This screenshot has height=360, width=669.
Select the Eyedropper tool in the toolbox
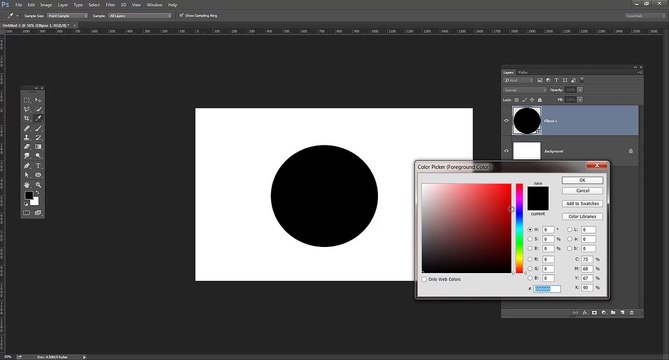click(x=38, y=118)
